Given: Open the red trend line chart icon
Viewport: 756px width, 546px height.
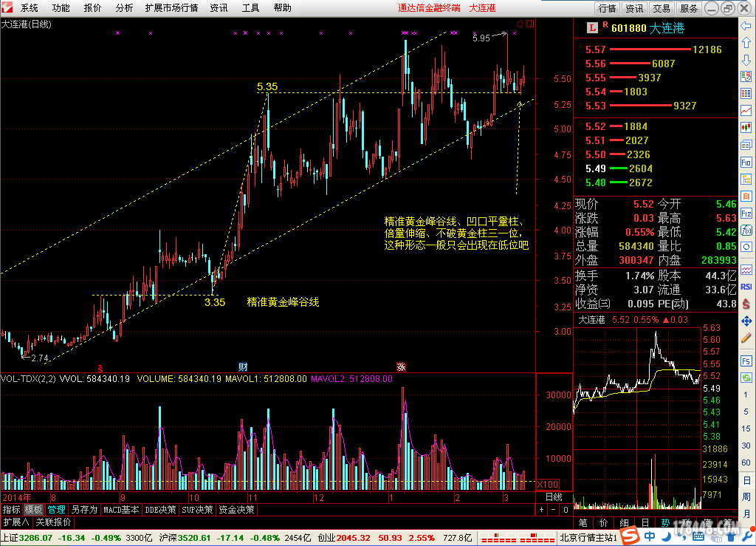Looking at the screenshot, I should [x=746, y=110].
